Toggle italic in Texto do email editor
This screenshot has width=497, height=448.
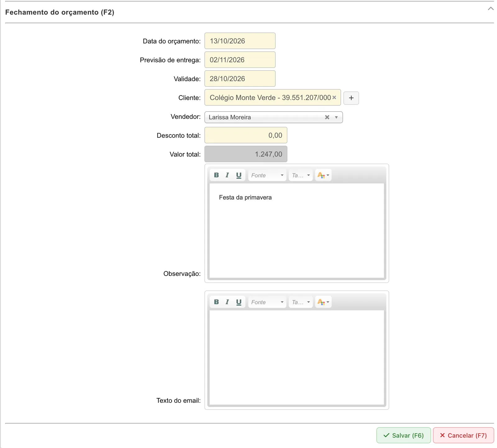pos(227,302)
